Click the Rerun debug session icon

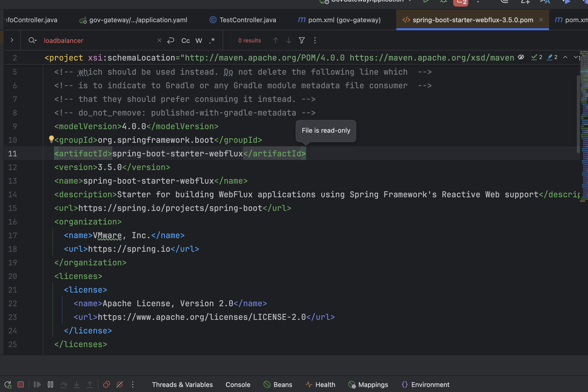tap(8, 384)
